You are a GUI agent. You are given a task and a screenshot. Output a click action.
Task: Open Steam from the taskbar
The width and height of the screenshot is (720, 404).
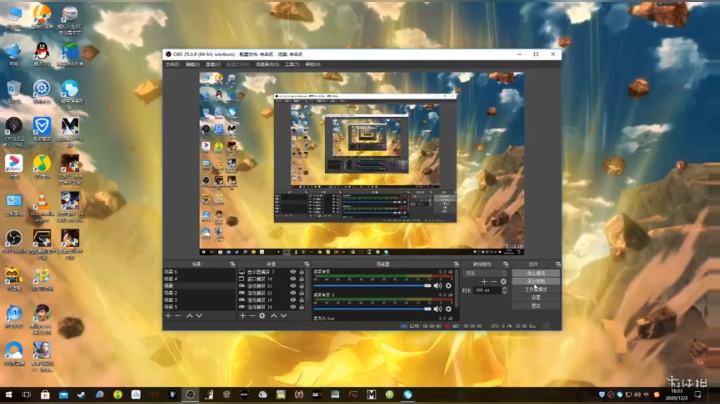pyautogui.click(x=81, y=394)
